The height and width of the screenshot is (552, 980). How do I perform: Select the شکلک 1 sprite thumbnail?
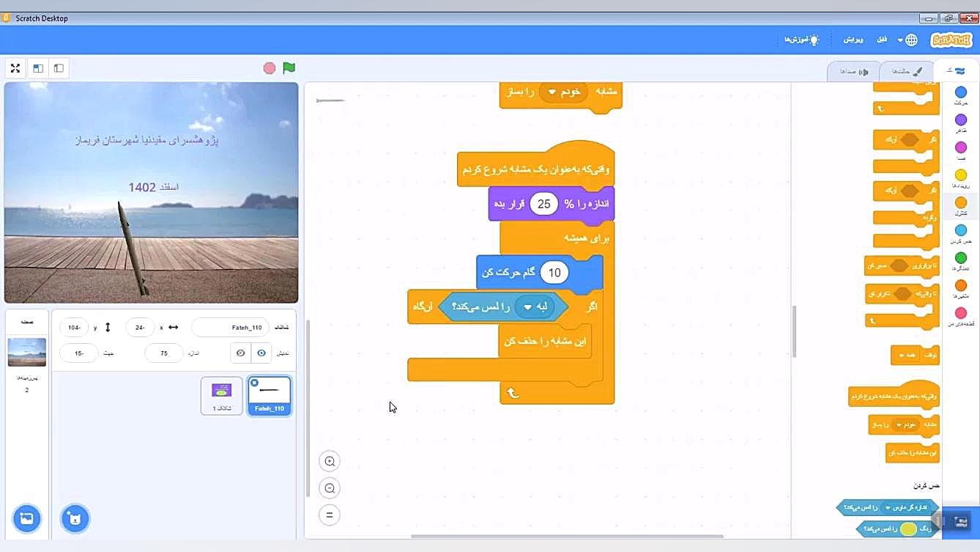point(221,397)
